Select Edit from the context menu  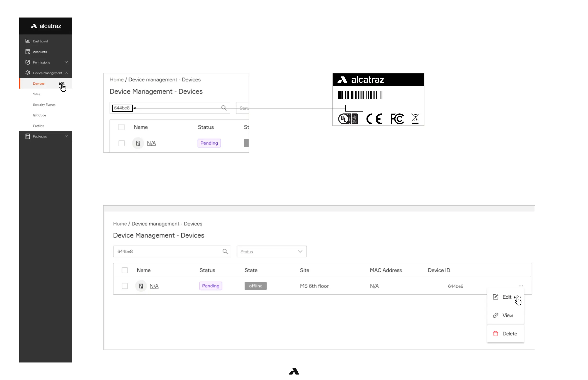pos(507,297)
